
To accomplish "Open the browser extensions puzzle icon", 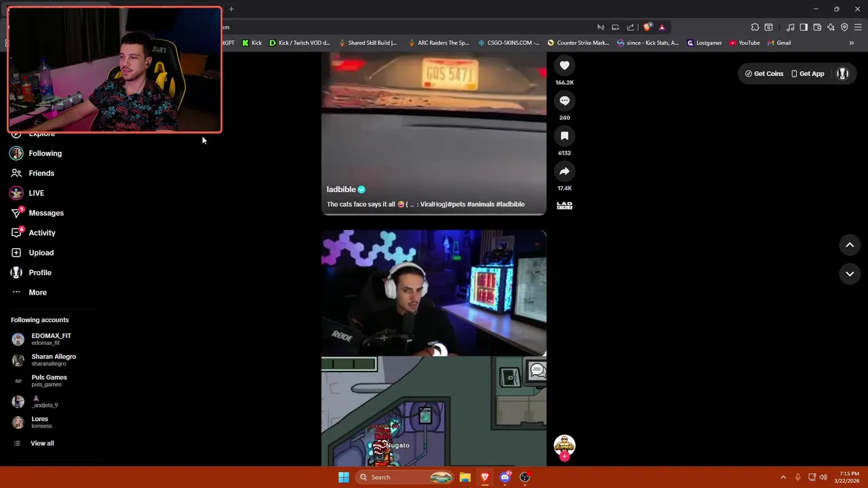I will 755,27.
